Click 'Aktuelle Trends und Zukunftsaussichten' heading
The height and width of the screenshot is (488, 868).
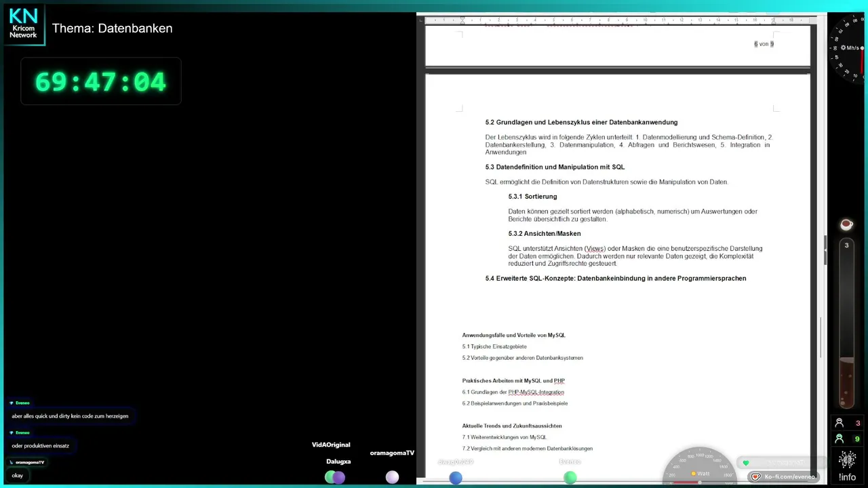point(512,426)
